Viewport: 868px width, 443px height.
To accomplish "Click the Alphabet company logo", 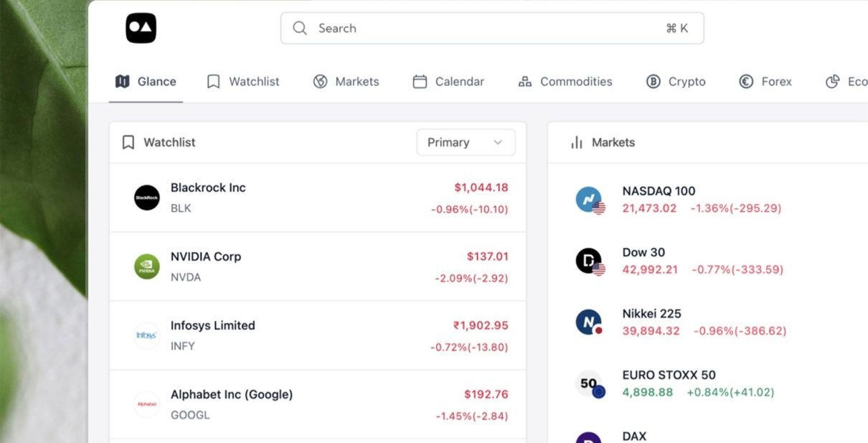I will (x=147, y=404).
